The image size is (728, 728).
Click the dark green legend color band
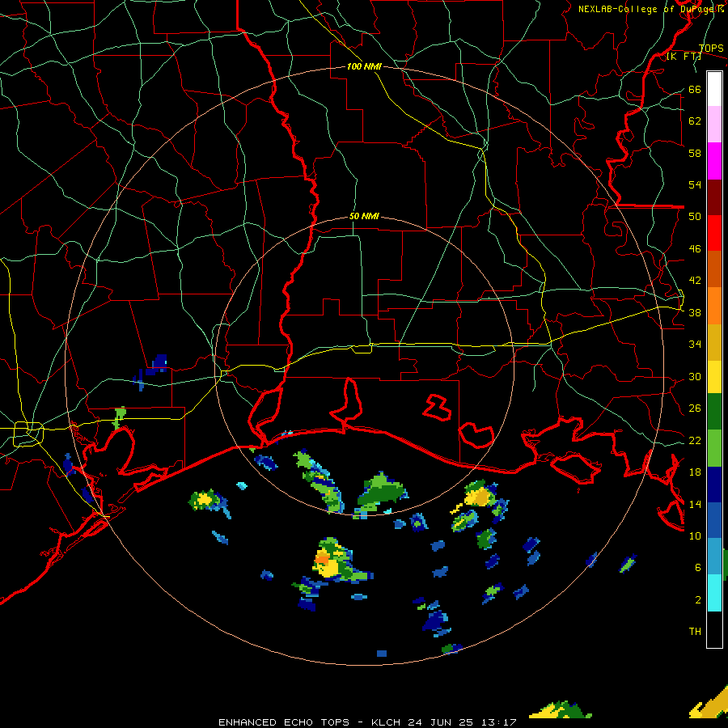click(714, 412)
